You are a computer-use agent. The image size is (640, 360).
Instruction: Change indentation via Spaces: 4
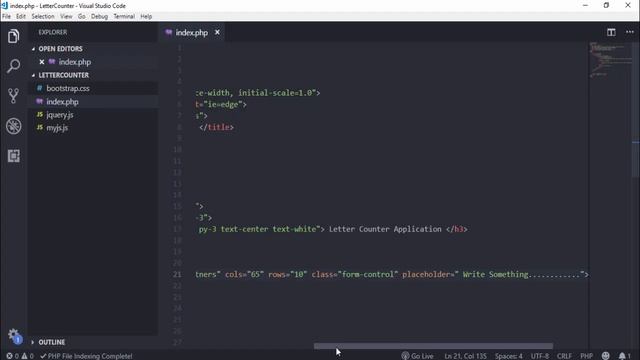pyautogui.click(x=509, y=356)
